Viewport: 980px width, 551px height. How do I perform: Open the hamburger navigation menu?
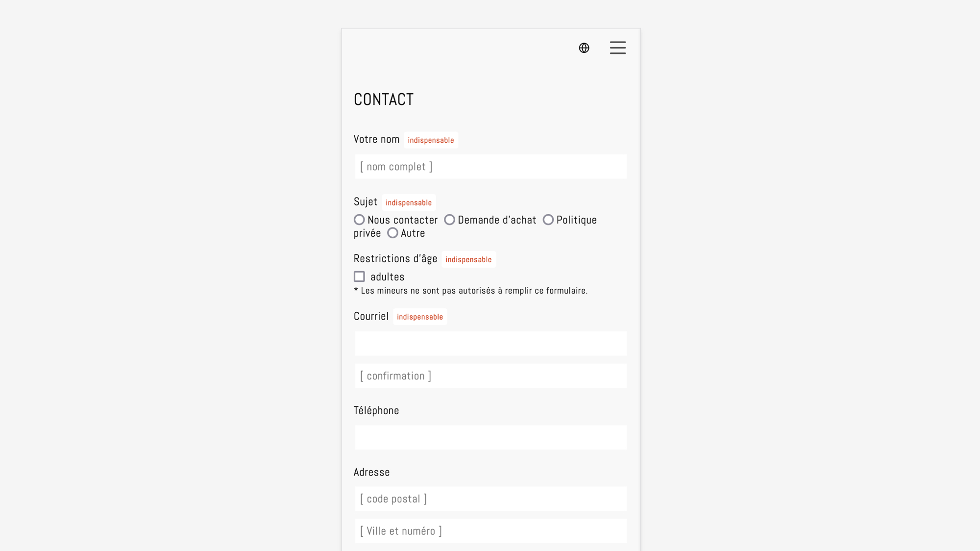click(x=617, y=48)
